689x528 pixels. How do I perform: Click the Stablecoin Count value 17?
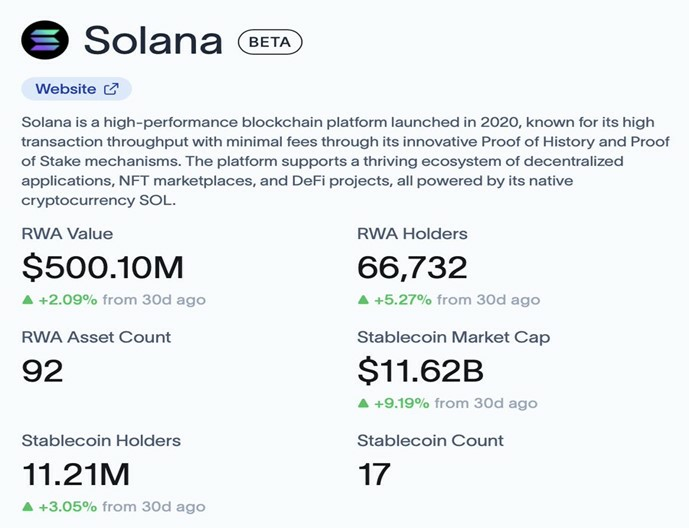374,475
